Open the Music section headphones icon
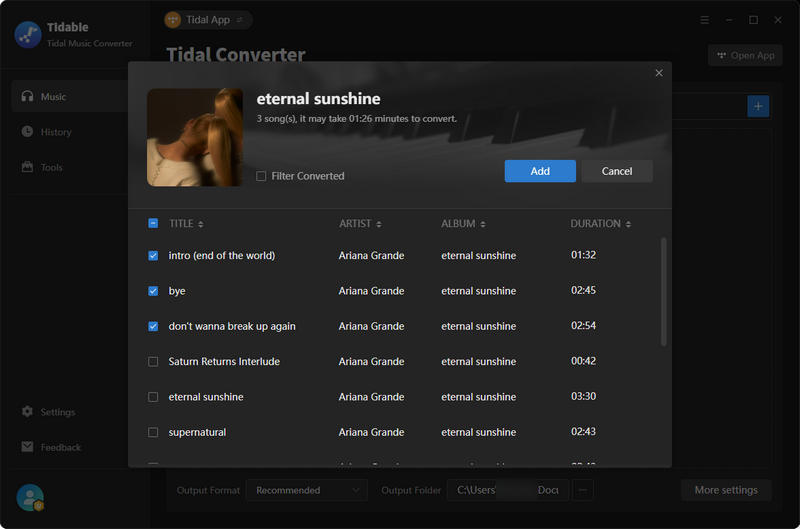 click(x=28, y=96)
